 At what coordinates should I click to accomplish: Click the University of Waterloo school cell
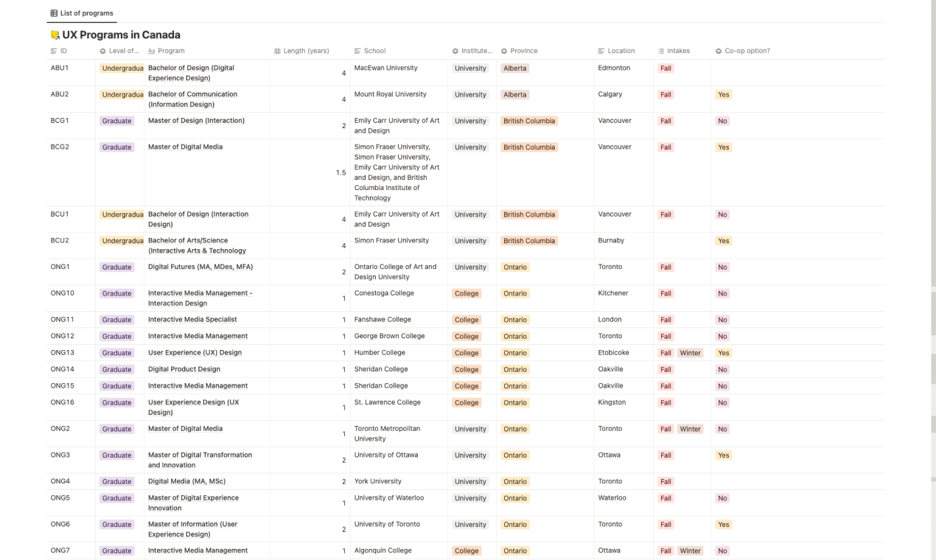click(x=399, y=503)
